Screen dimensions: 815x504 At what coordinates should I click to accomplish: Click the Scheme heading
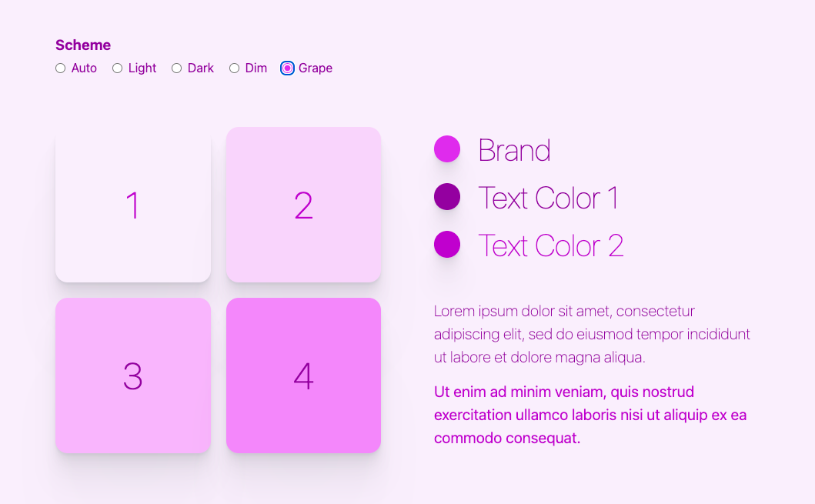tap(83, 45)
